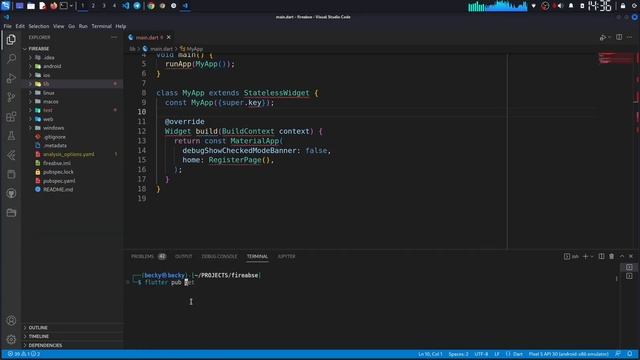Image resolution: width=640 pixels, height=360 pixels.
Task: Open the Telegram icon in the top taskbar
Action: [137, 6]
